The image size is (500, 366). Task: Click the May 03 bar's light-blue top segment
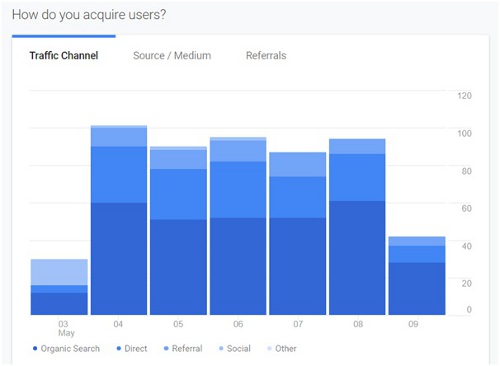tap(59, 272)
